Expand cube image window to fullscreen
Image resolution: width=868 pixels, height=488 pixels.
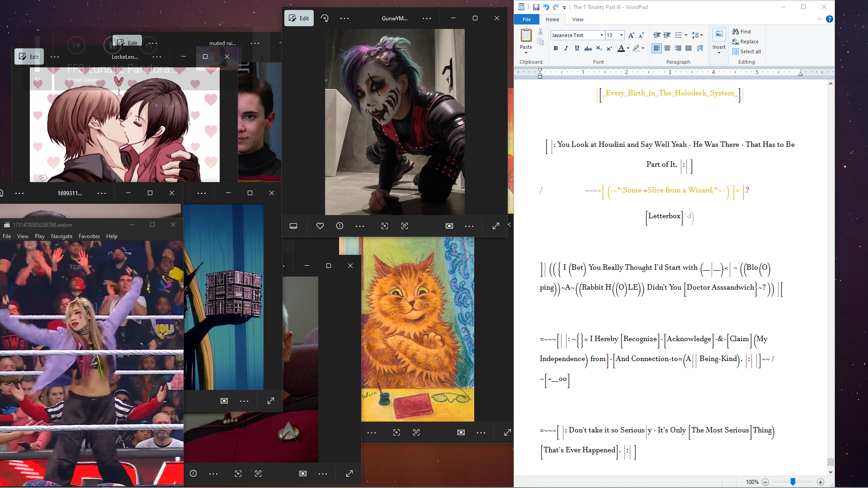[271, 401]
